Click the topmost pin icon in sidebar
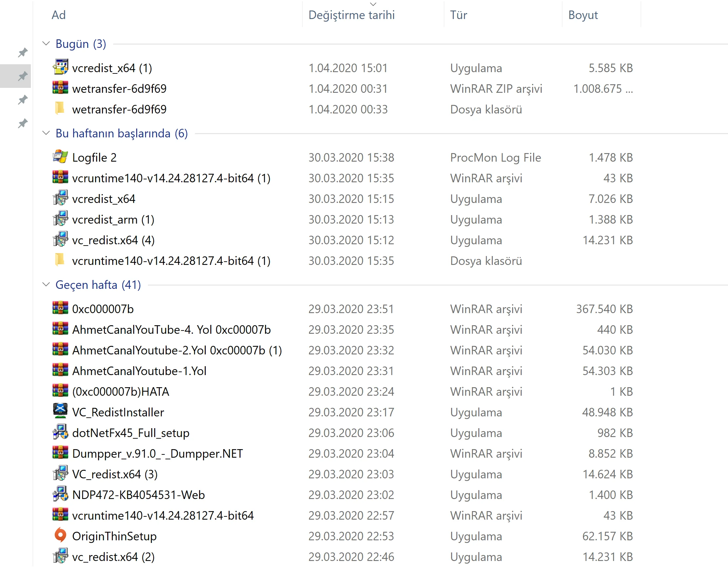 (x=23, y=52)
